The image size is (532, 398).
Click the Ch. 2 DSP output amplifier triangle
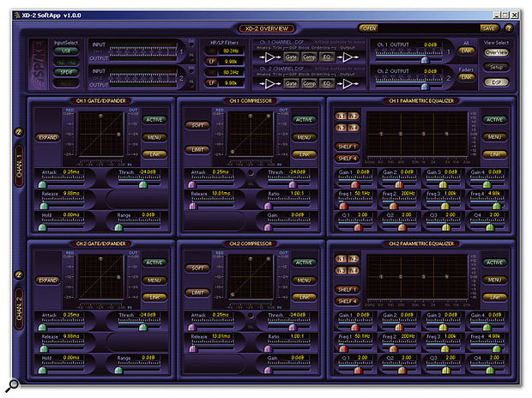click(x=348, y=83)
